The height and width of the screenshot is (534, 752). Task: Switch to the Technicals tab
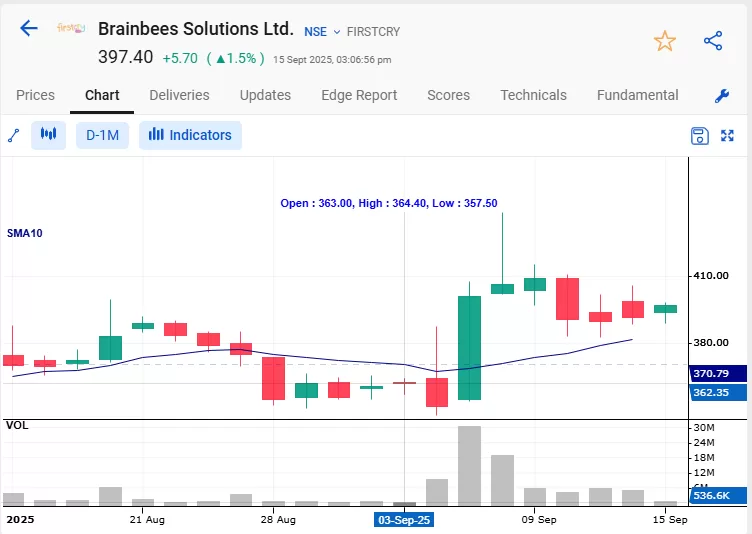(534, 95)
